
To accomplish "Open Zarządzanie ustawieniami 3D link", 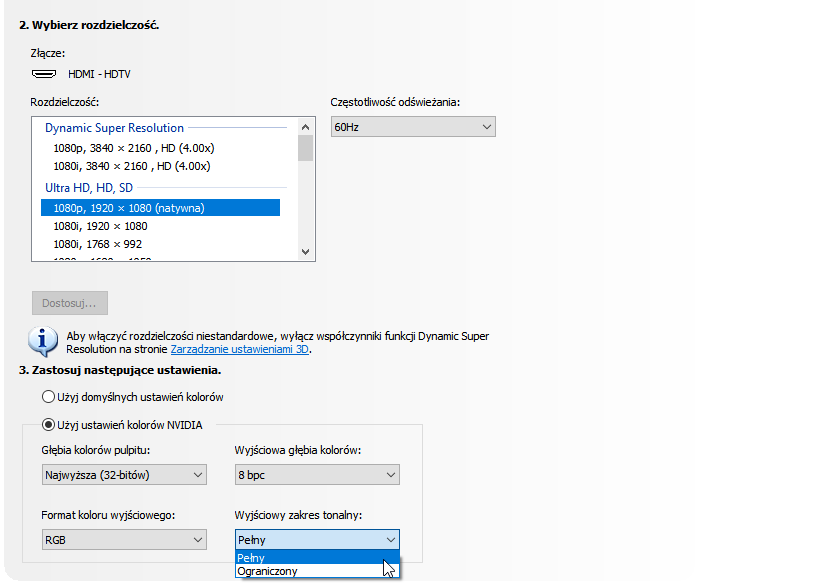I will coord(240,350).
